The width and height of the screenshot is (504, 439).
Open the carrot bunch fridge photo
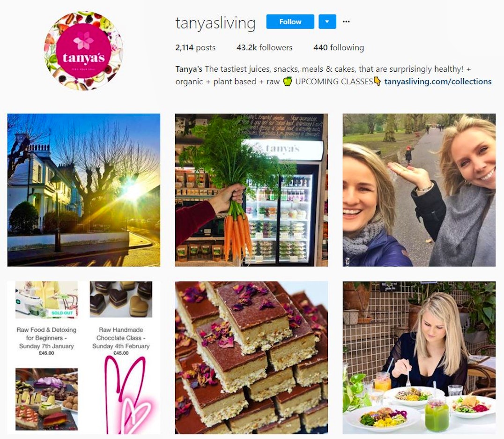pyautogui.click(x=252, y=190)
